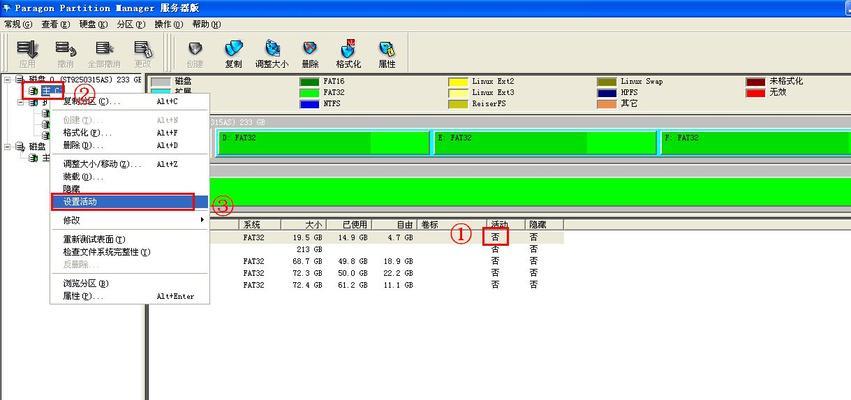
Task: Open the 常规(G) menu
Action: 18,24
